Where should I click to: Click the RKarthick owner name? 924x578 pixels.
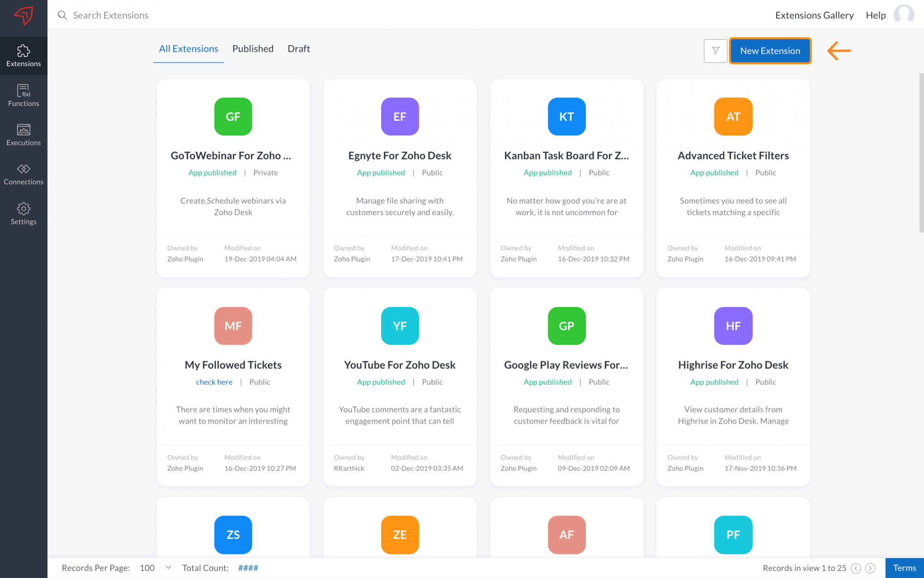349,468
